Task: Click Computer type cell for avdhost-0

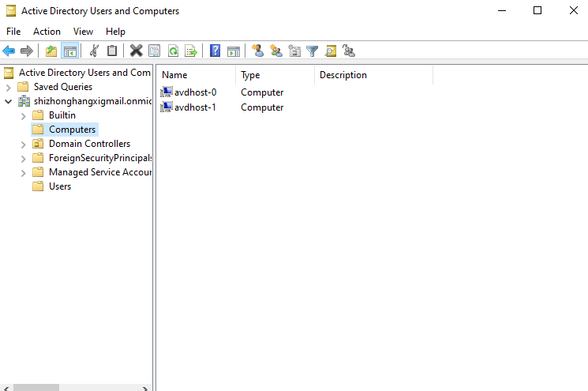Action: click(262, 92)
